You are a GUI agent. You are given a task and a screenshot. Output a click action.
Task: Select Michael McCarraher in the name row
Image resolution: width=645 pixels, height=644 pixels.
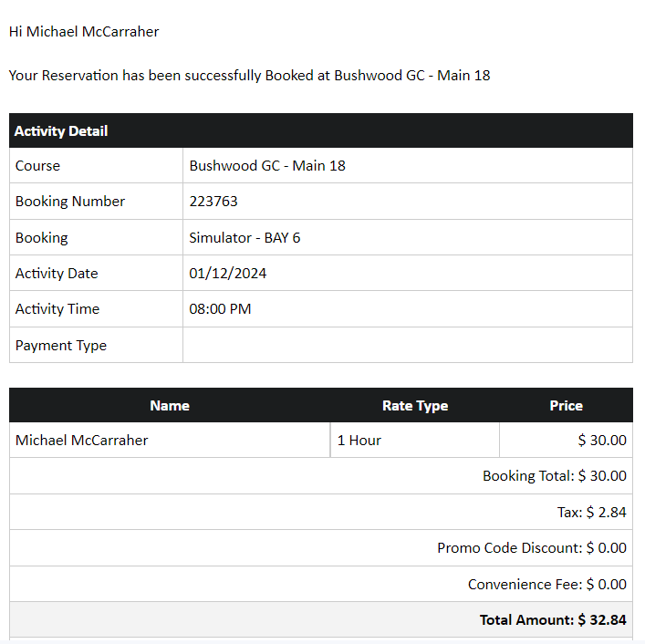point(81,440)
